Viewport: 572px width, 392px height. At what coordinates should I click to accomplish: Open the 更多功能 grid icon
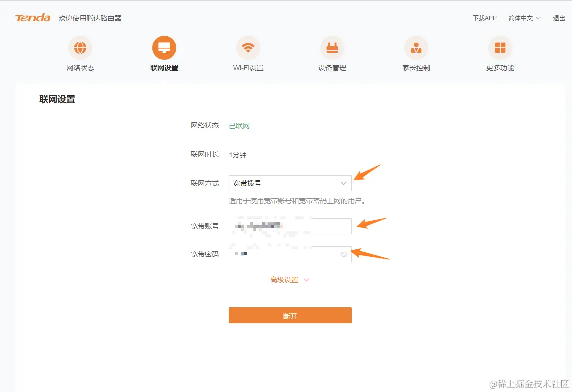[500, 48]
